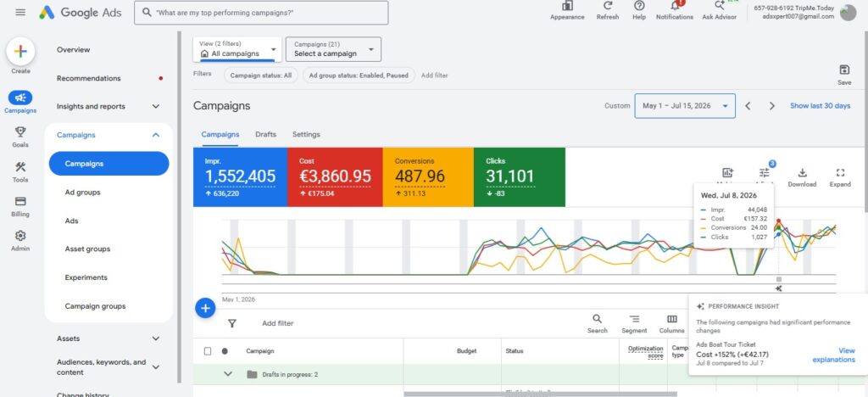Click Show last 30 days link

click(x=820, y=106)
